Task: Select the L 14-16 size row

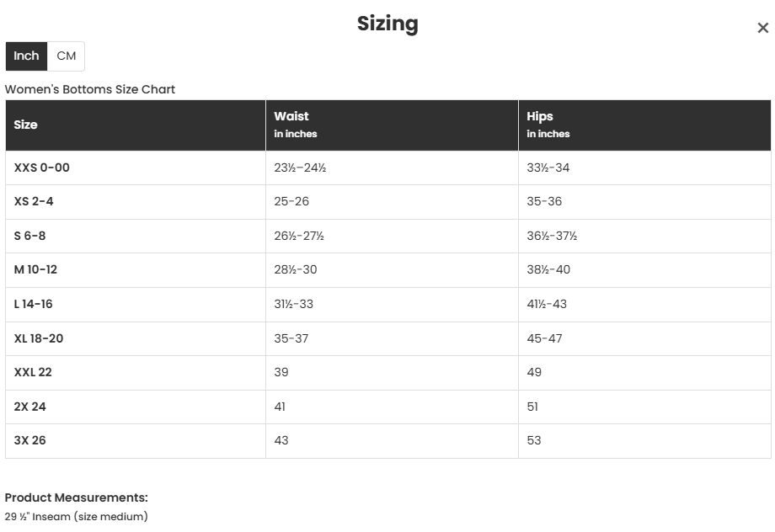Action: (x=34, y=304)
